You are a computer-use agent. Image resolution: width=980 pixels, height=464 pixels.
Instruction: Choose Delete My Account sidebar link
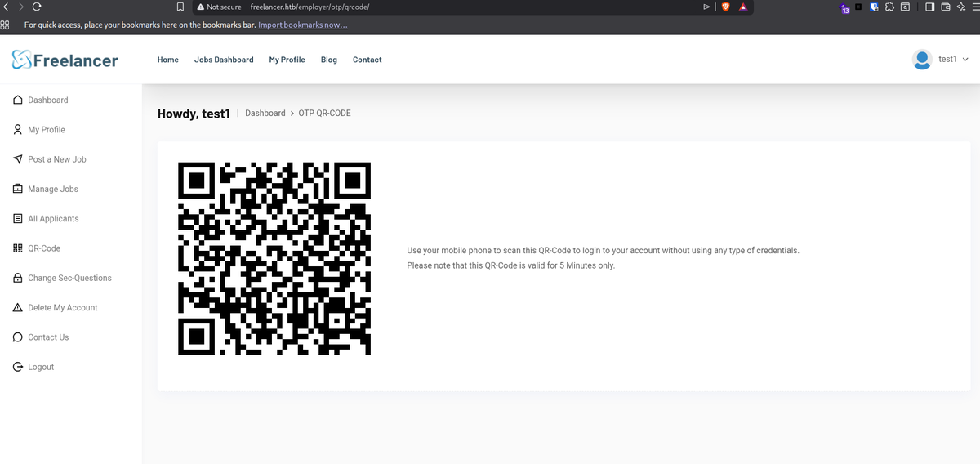63,308
